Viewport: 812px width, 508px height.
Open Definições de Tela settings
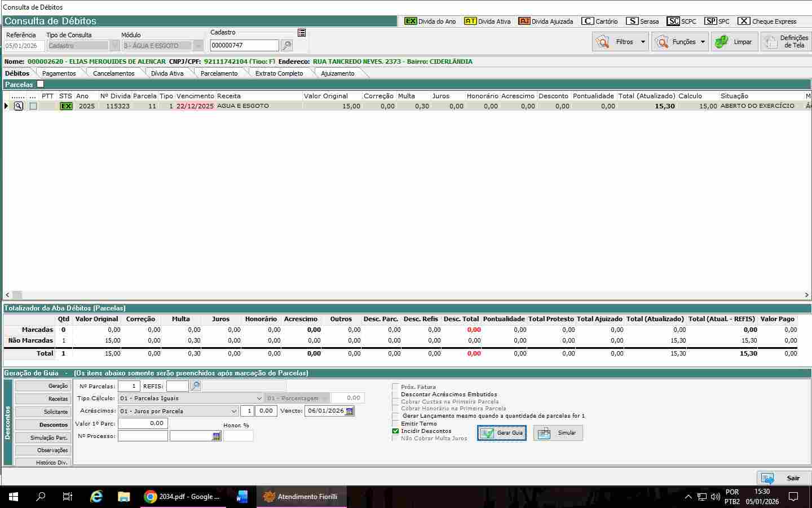[785, 42]
